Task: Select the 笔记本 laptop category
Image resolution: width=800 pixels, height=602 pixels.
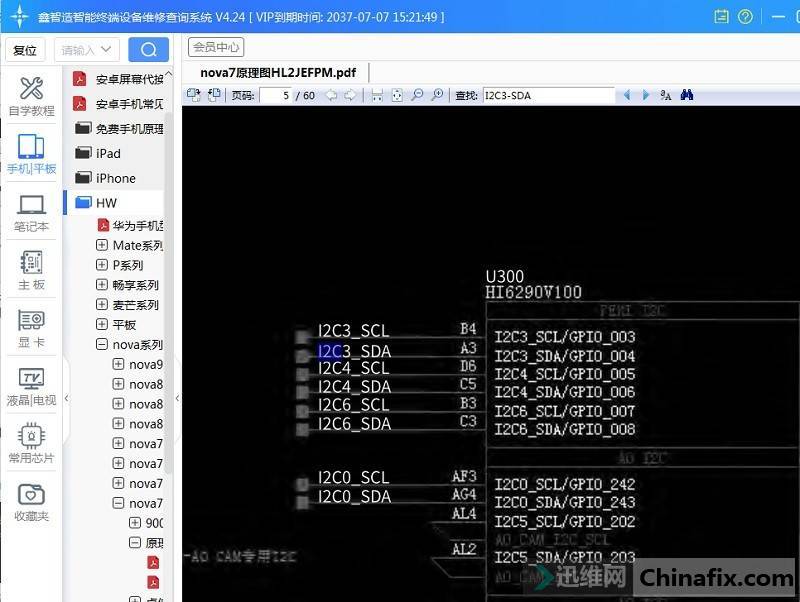Action: (31, 212)
